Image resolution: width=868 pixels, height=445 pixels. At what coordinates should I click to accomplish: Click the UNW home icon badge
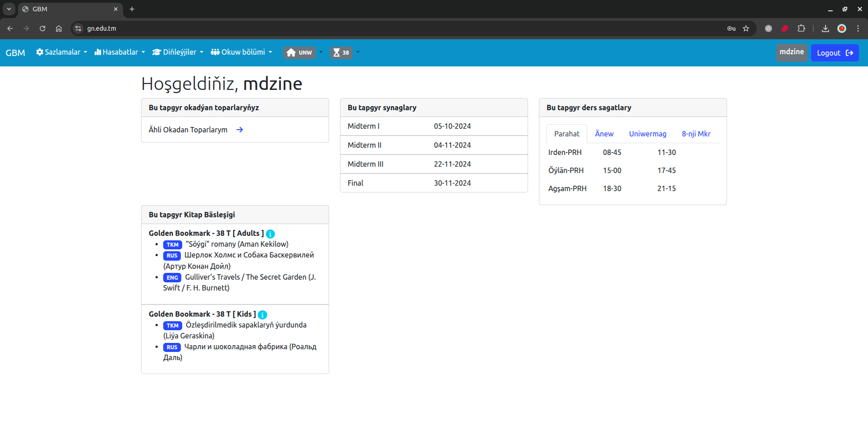pos(299,52)
